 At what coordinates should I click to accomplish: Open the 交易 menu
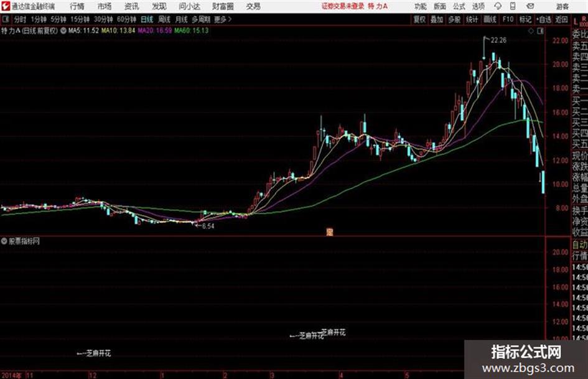pyautogui.click(x=253, y=6)
